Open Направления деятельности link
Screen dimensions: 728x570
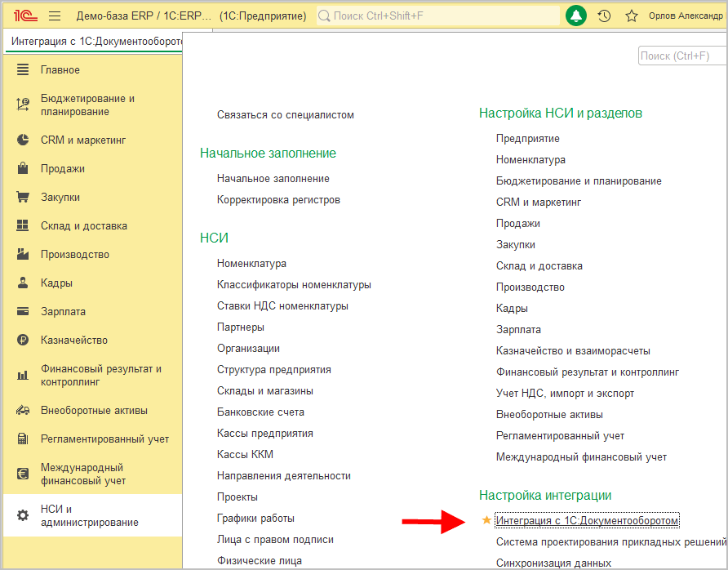[x=284, y=476]
